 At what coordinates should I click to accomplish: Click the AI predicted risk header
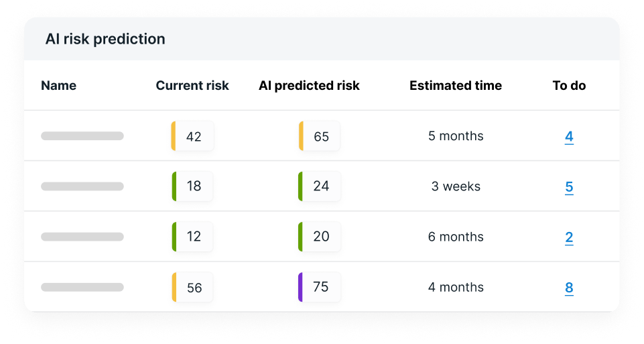[309, 86]
